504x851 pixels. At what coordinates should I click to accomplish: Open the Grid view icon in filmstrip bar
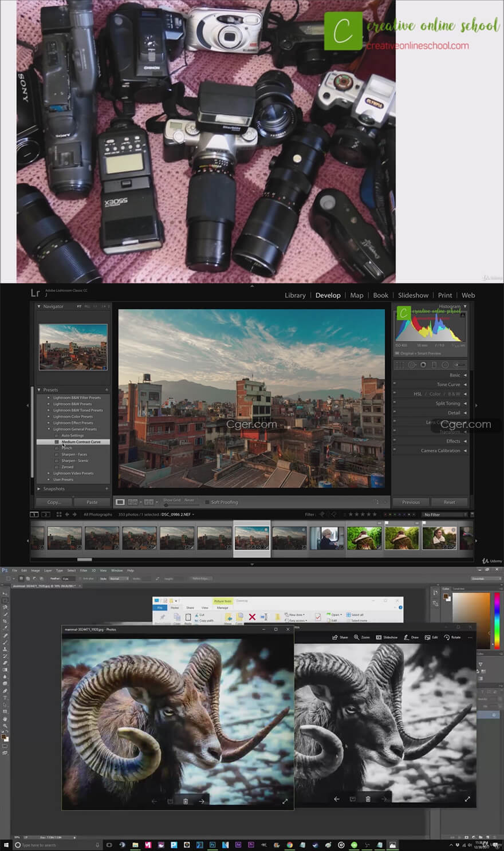(x=58, y=514)
